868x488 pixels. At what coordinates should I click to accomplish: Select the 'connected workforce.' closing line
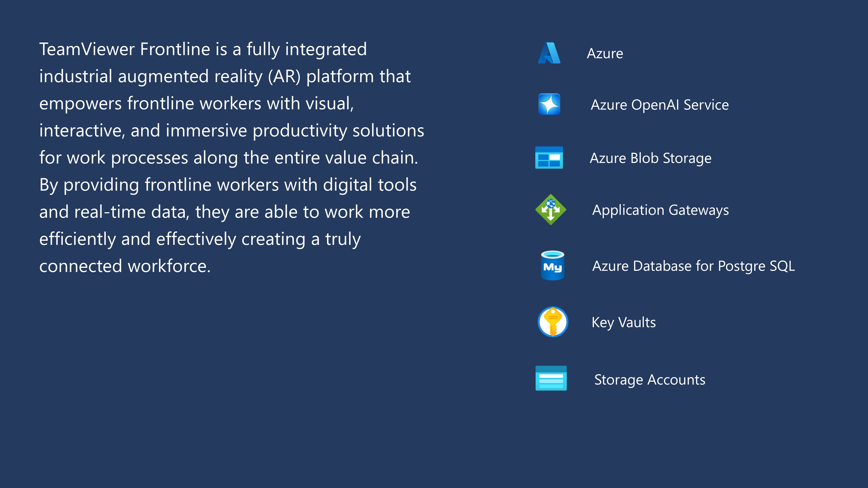(125, 266)
